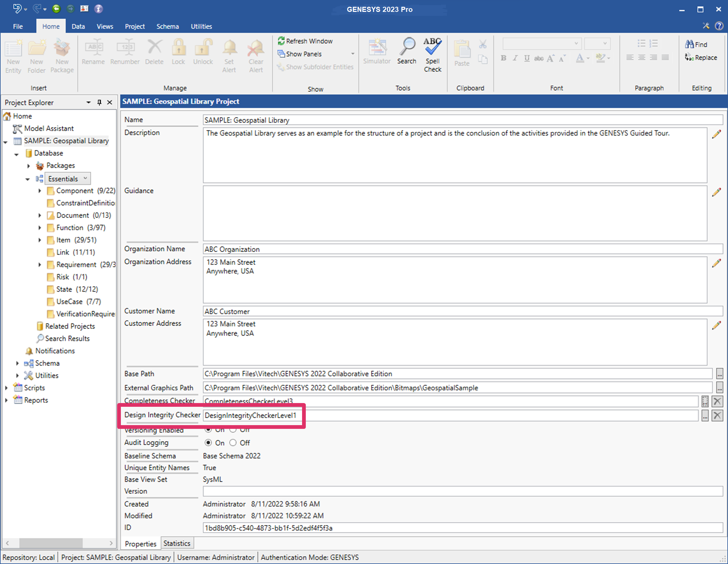Open the Statistics tab
This screenshot has width=728, height=564.
point(177,543)
